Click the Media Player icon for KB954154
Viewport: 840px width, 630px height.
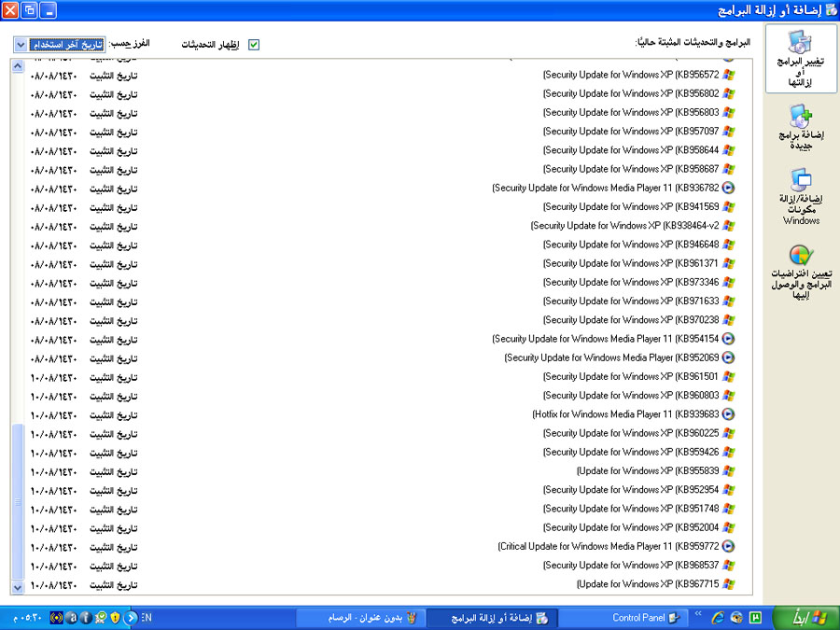pos(729,339)
